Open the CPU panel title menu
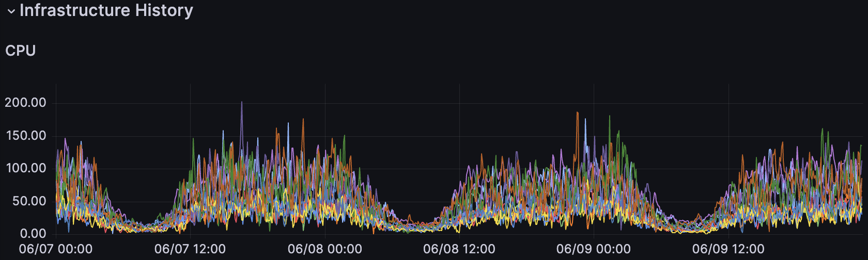Screen dimensions: 868x260 [21, 51]
